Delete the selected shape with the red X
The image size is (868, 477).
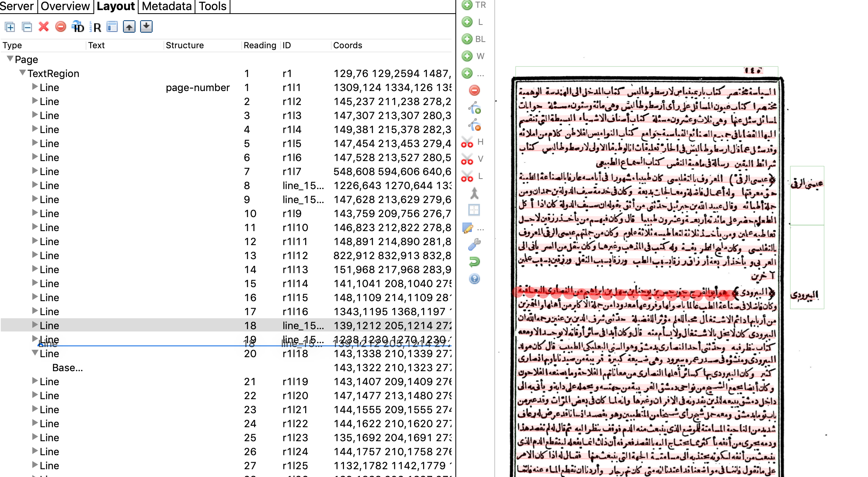click(43, 27)
